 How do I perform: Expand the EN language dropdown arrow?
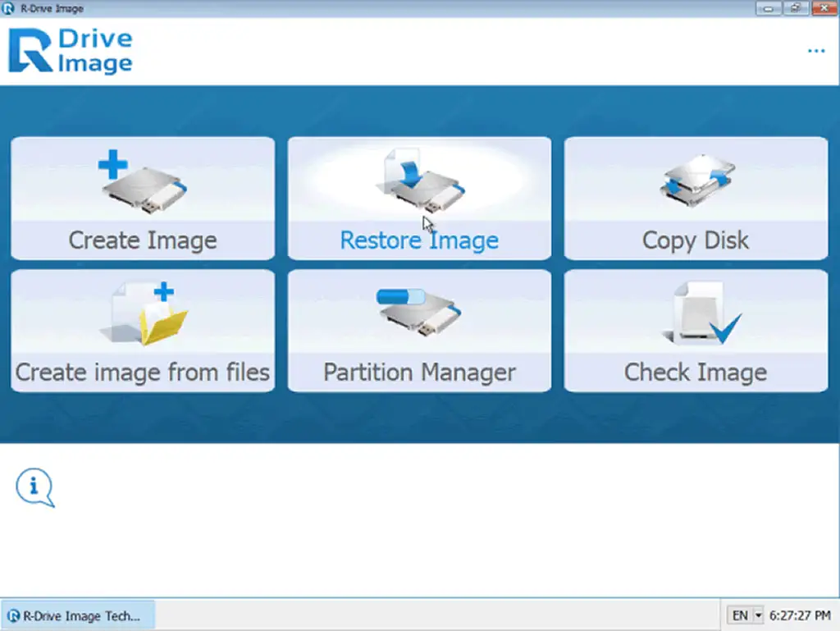click(x=757, y=614)
